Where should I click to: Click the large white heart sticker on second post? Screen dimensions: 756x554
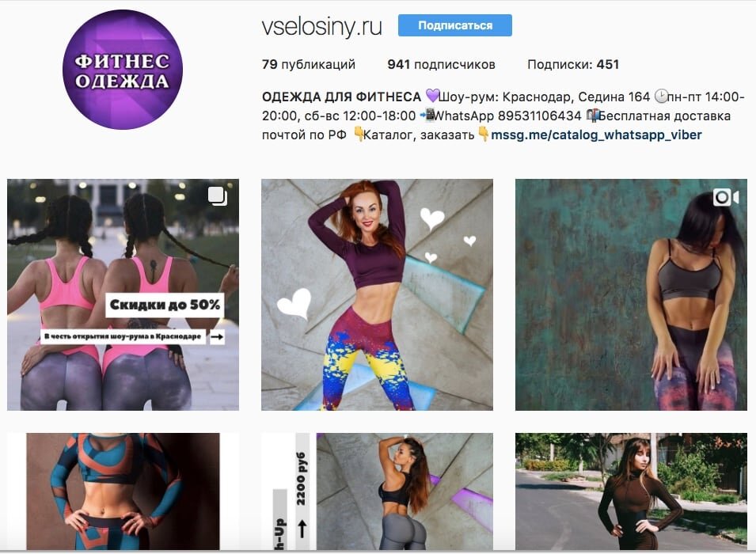coord(294,303)
